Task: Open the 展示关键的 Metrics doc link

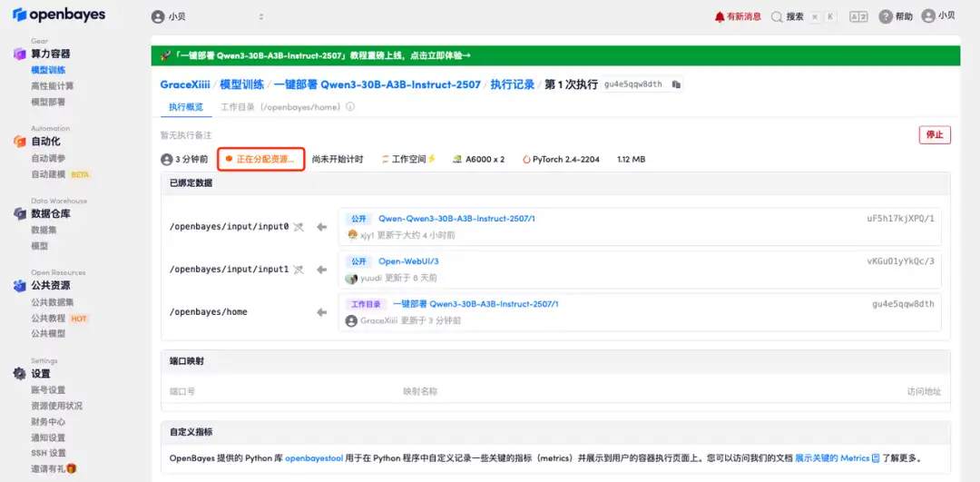Action: [832, 458]
